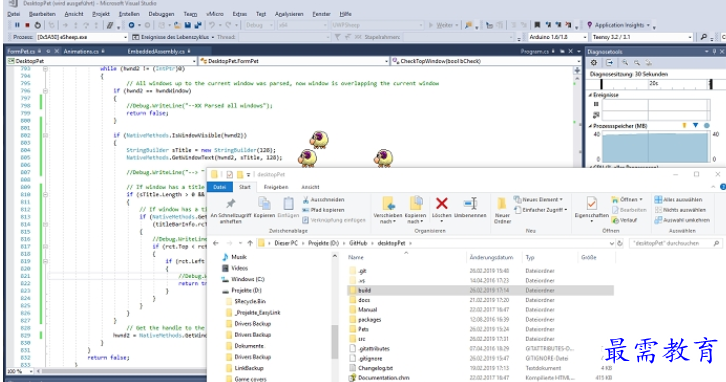This screenshot has width=726, height=382.
Task: Click the export icon in Diagnosetools
Action: [609, 63]
